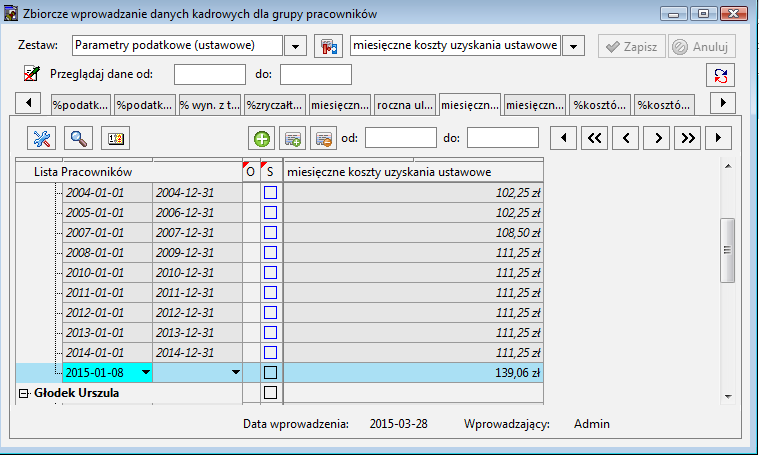Click the miesięczne koszty uzyskania ustawowe combo field
The height and width of the screenshot is (455, 759).
(455, 46)
